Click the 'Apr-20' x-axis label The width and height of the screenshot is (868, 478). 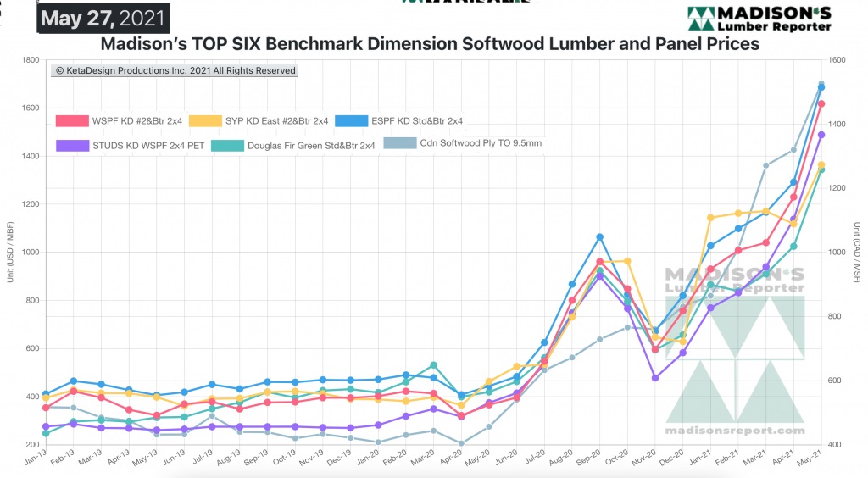(x=450, y=457)
